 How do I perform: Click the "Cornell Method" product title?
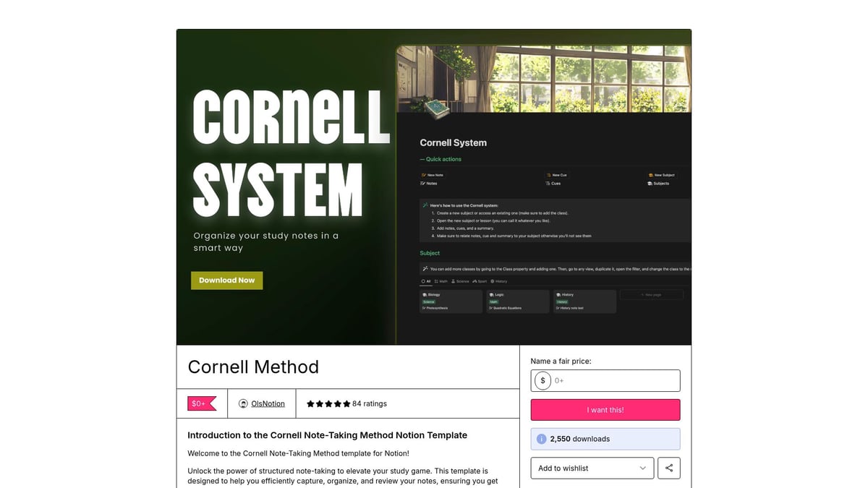(x=253, y=367)
